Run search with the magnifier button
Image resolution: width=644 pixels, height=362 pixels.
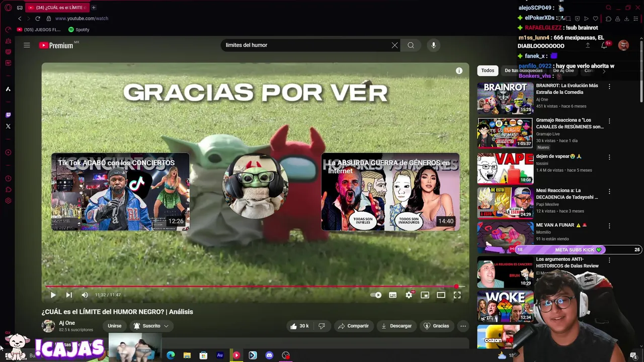(411, 45)
